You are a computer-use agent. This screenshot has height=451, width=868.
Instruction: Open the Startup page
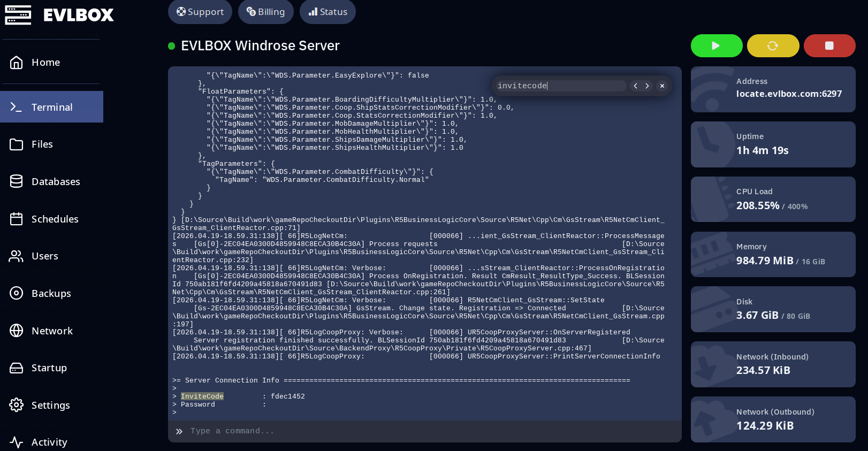pyautogui.click(x=51, y=368)
